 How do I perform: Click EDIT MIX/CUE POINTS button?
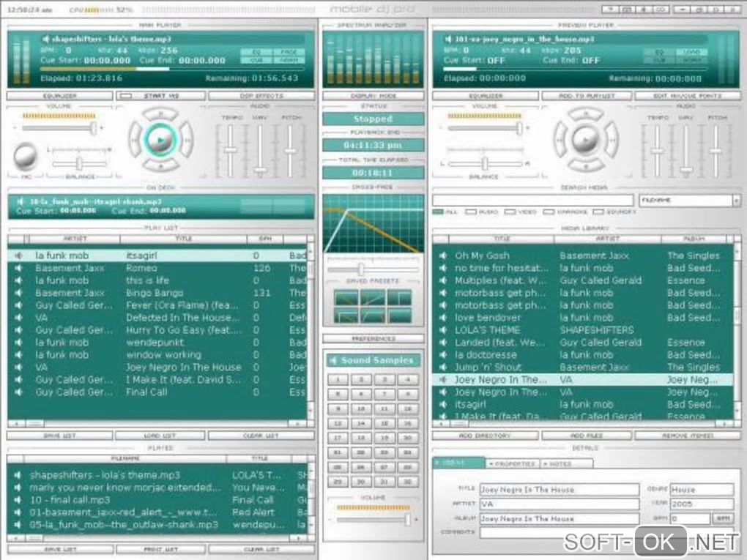pyautogui.click(x=688, y=96)
